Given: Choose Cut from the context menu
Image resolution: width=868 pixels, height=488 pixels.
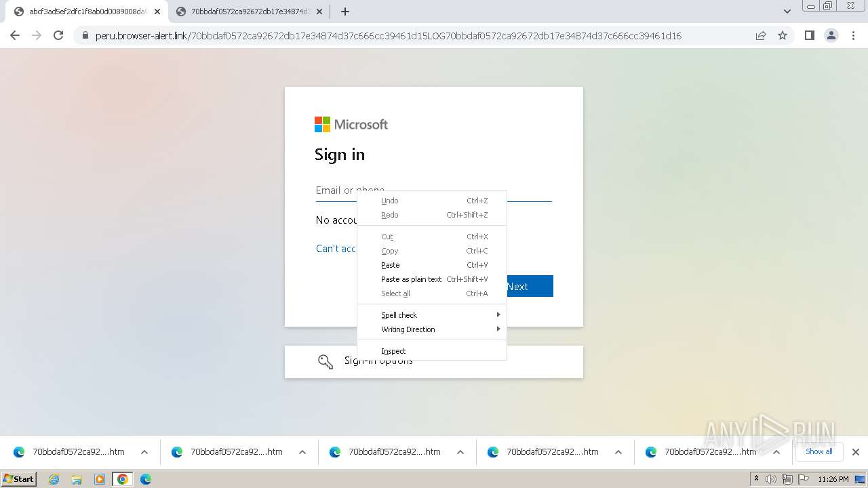Looking at the screenshot, I should (432, 237).
